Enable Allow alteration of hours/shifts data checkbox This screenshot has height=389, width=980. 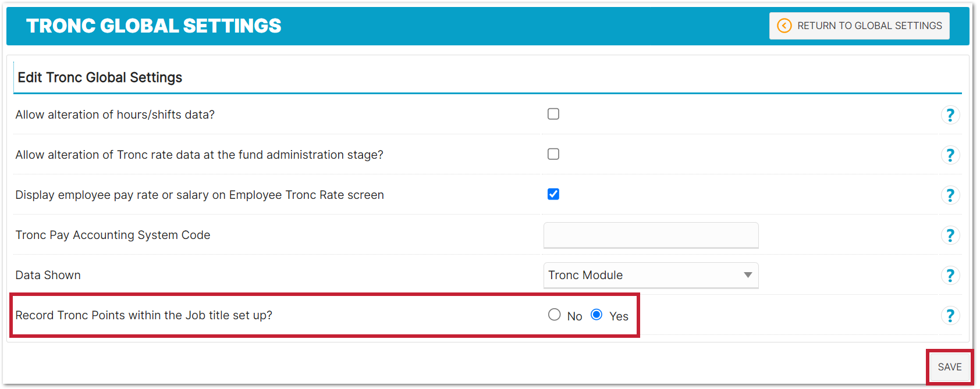(x=553, y=114)
